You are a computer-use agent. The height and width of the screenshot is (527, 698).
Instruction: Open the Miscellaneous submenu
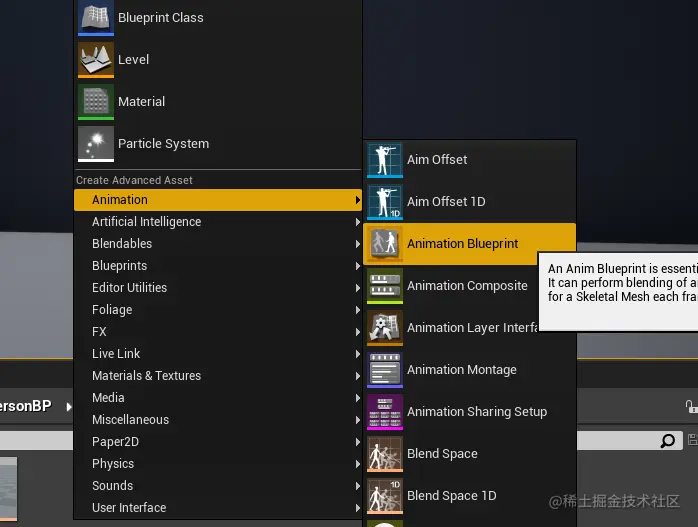[x=218, y=420]
